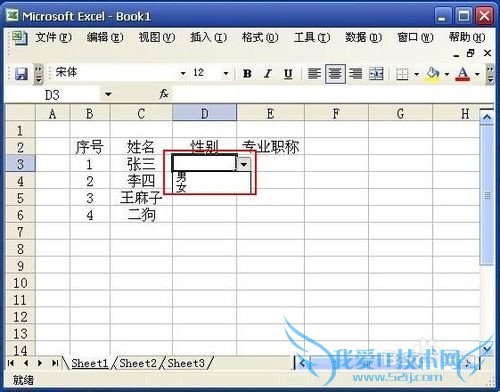Open the 视图(V) menu
The image size is (500, 392).
coord(157,37)
